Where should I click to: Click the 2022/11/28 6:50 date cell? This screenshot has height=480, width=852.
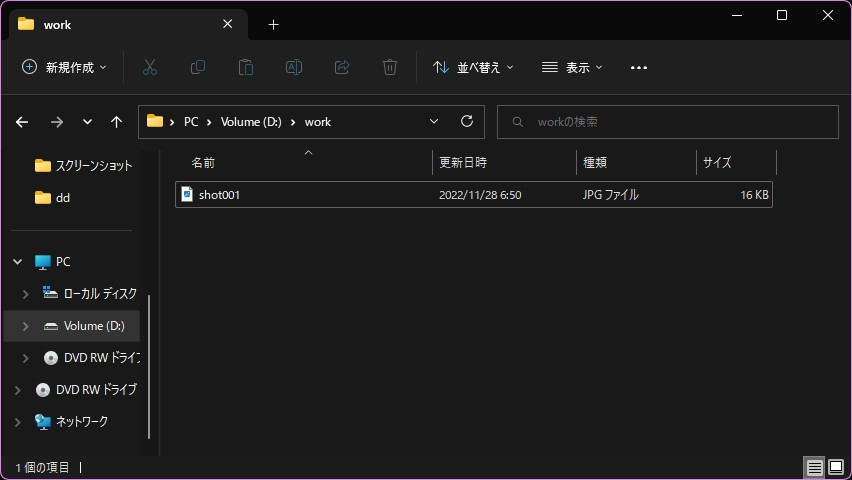click(x=480, y=195)
